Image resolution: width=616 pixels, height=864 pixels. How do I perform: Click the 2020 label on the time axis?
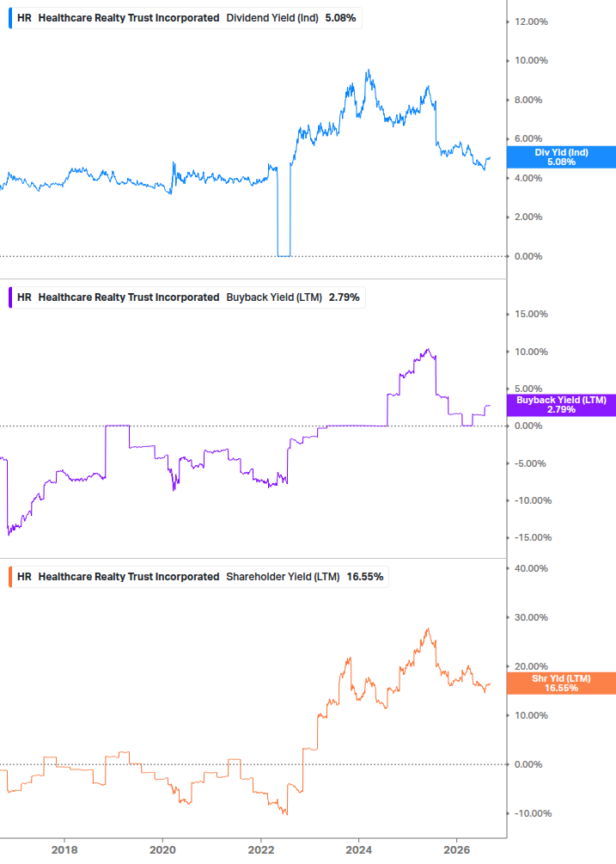tap(162, 850)
